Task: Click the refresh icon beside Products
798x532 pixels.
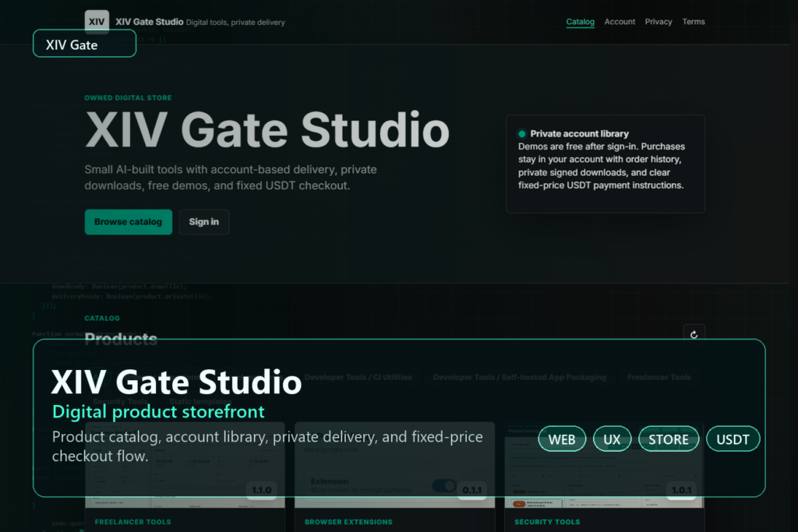Action: click(x=694, y=335)
